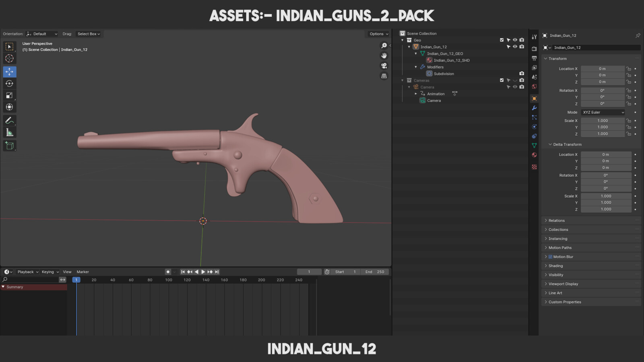This screenshot has width=644, height=362.
Task: Select the Scale tool
Action: [x=9, y=95]
